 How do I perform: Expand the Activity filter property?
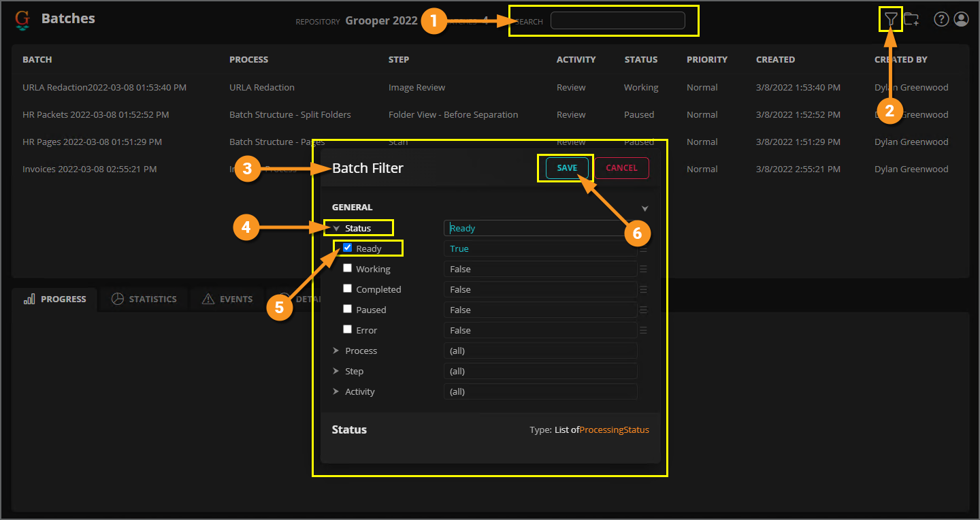tap(336, 391)
